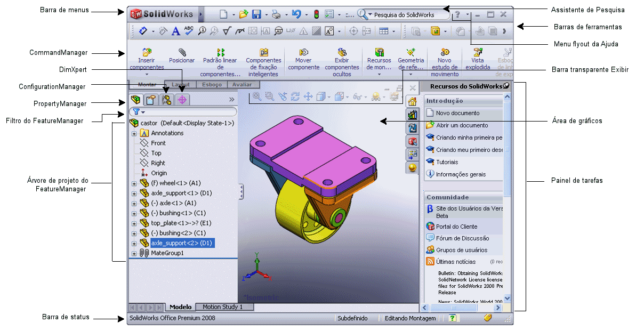Click the New document icon in the menu bar

tap(223, 14)
